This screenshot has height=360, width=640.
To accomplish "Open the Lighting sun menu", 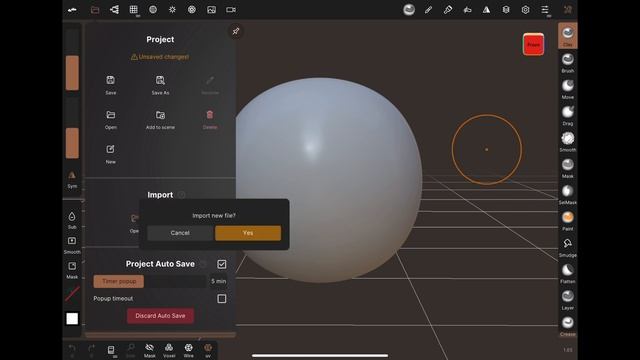I will click(x=172, y=9).
